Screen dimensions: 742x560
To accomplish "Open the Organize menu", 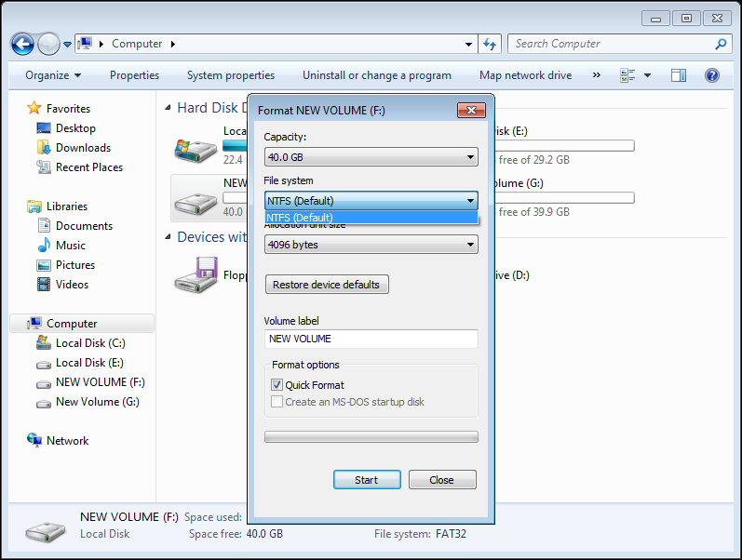I will point(53,75).
